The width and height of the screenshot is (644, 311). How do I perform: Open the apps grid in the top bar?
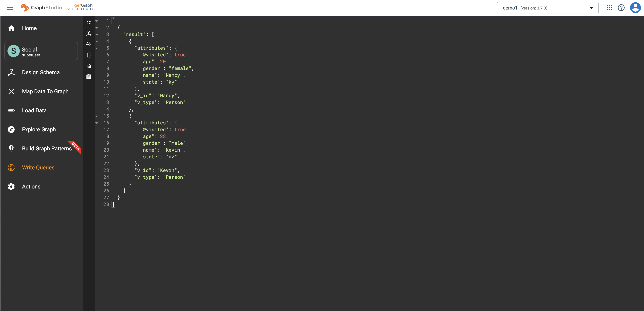point(610,7)
